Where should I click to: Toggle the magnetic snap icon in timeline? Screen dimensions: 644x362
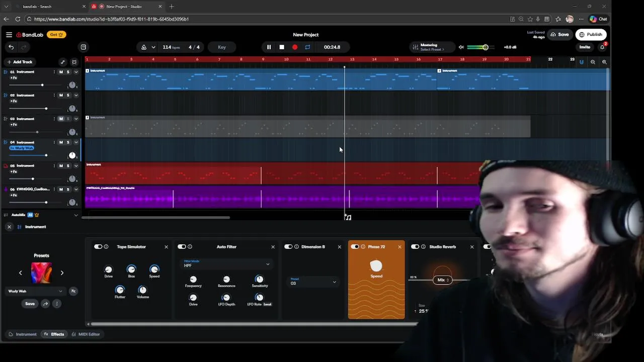pyautogui.click(x=582, y=62)
